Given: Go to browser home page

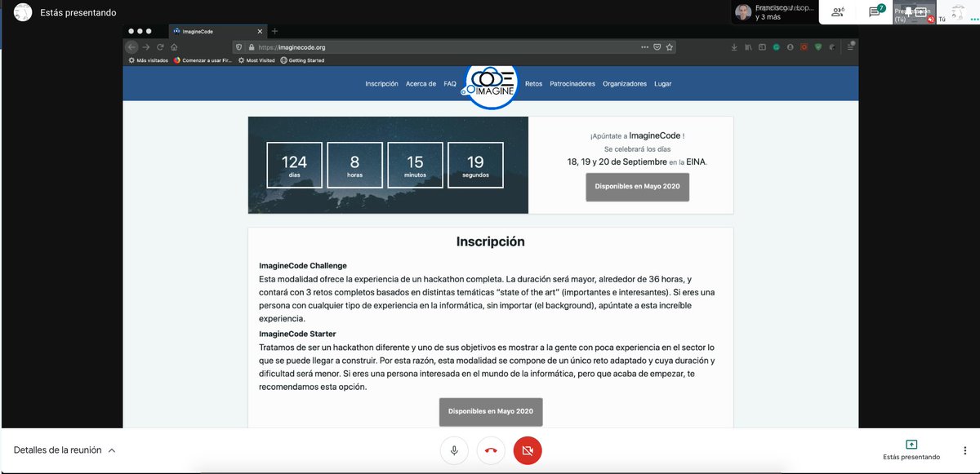Looking at the screenshot, I should pos(174,47).
